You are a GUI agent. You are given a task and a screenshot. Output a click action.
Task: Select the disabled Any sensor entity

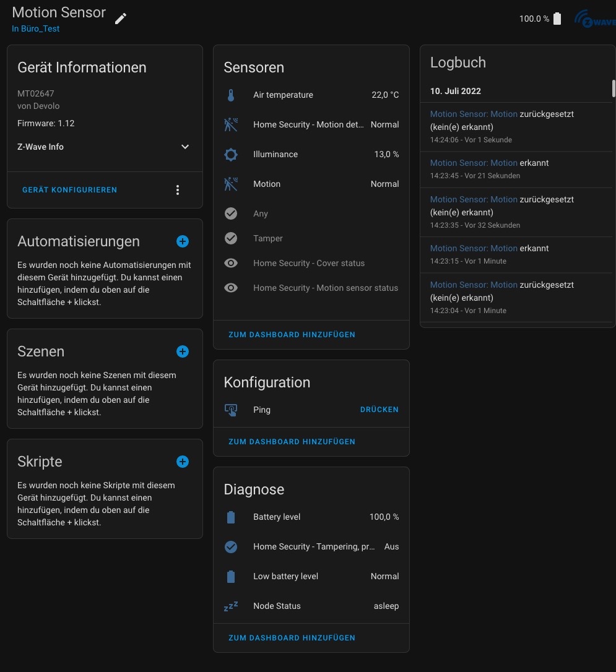click(261, 213)
